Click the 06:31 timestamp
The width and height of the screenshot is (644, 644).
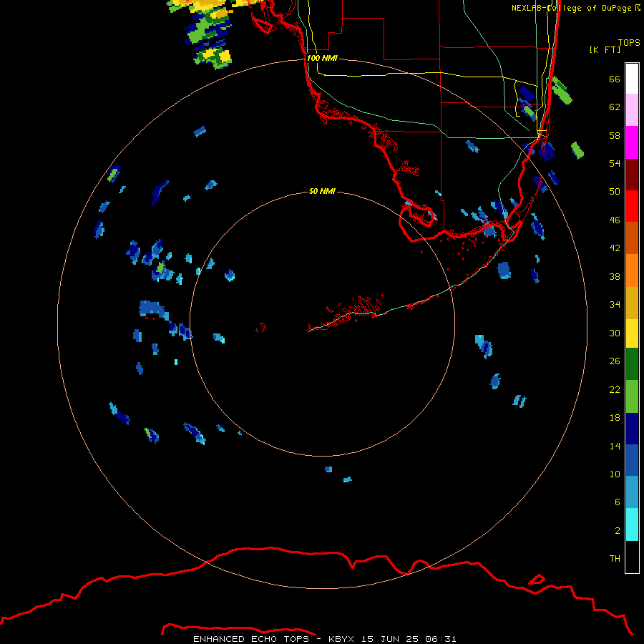(x=441, y=639)
